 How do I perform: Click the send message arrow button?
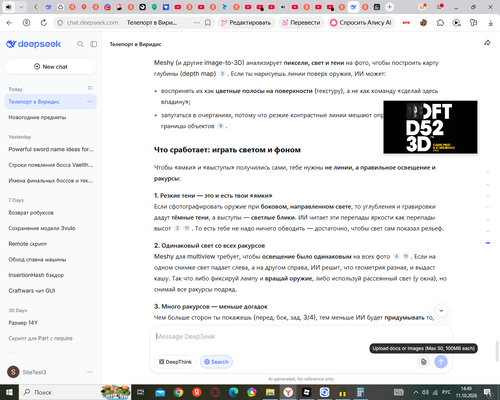pyautogui.click(x=441, y=362)
